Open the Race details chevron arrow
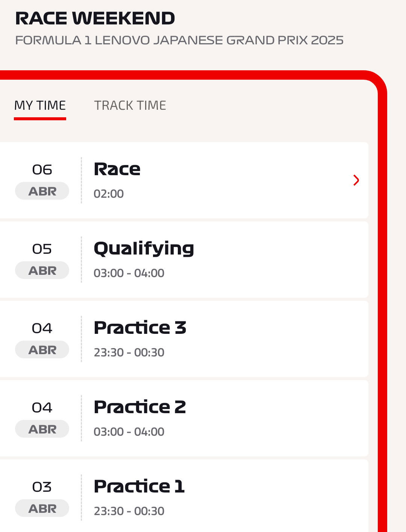The image size is (406, 532). (x=356, y=180)
